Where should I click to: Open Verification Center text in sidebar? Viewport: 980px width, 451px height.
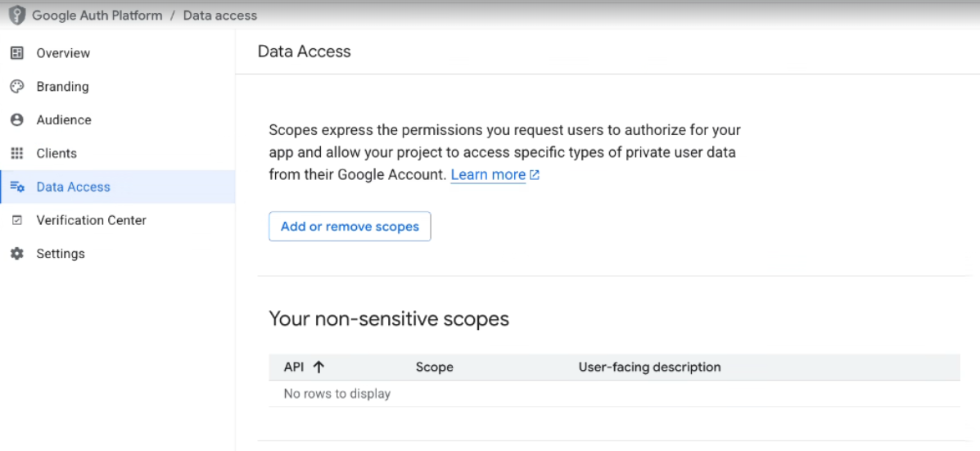[91, 220]
